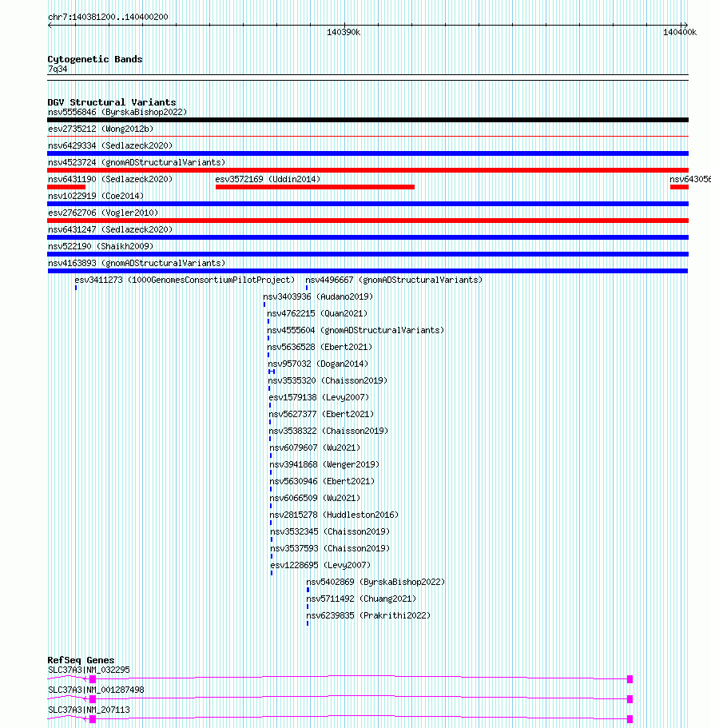This screenshot has width=711, height=728.
Task: Click the DGV Structural Variants track title
Action: point(111,102)
